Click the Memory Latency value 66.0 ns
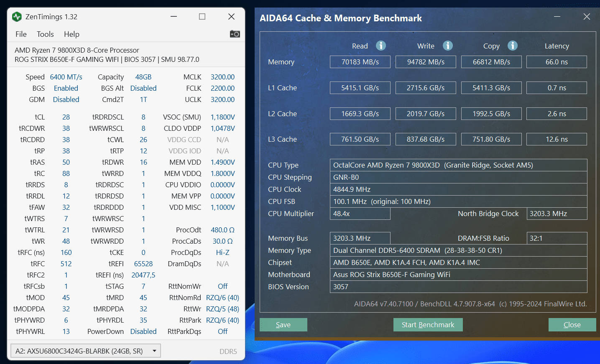 click(x=557, y=62)
